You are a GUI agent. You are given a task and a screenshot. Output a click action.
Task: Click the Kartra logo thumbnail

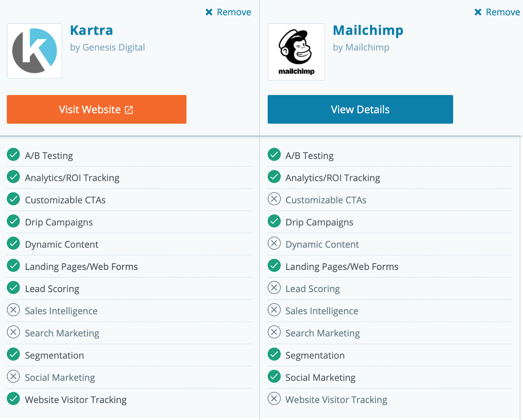click(x=35, y=51)
